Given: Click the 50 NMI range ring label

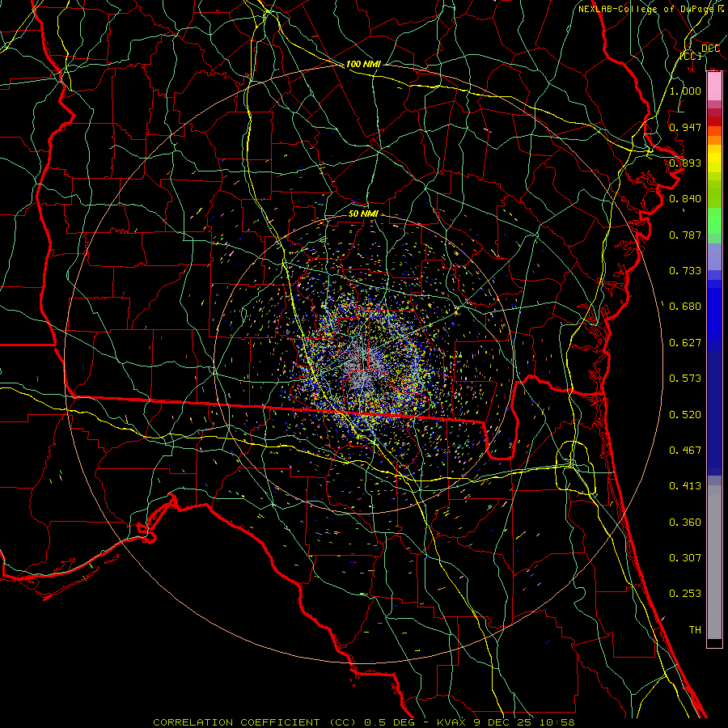Looking at the screenshot, I should pyautogui.click(x=363, y=214).
